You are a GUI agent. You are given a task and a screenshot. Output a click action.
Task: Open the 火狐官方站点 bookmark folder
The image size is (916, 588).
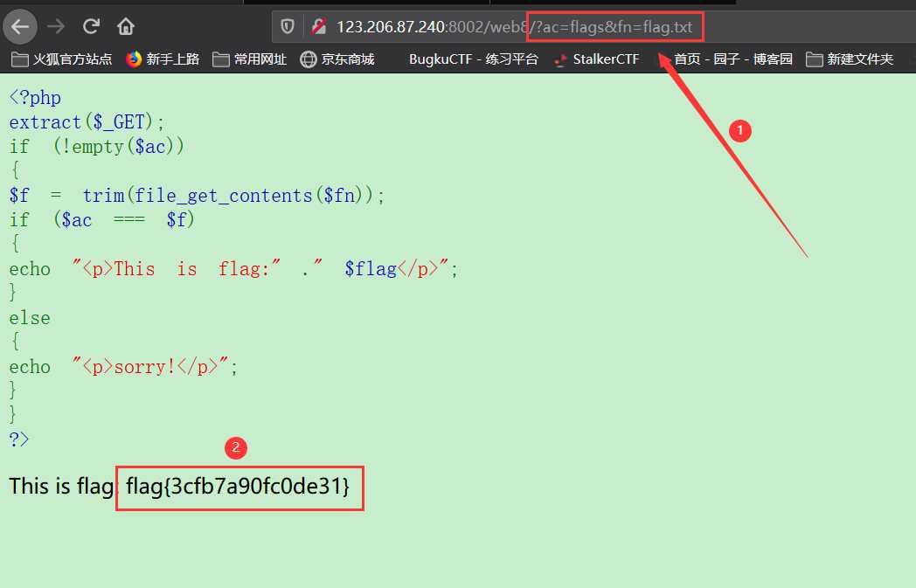point(61,59)
